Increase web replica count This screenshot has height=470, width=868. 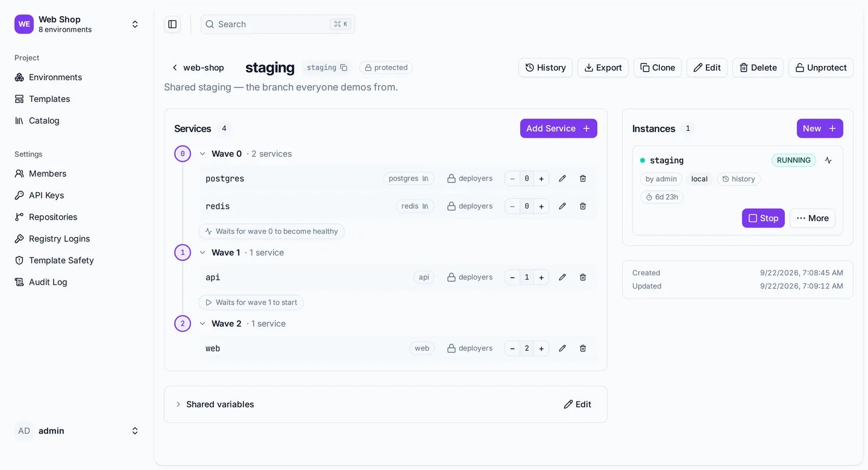541,348
